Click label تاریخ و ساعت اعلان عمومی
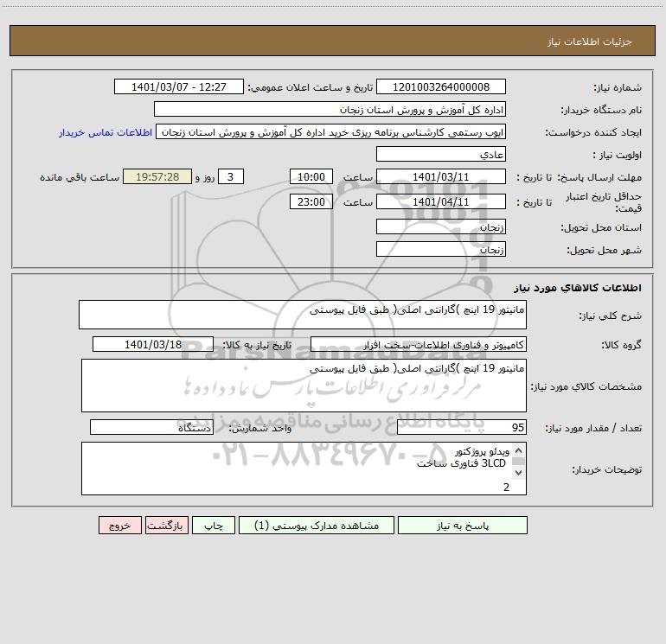This screenshot has width=666, height=644. pyautogui.click(x=311, y=87)
